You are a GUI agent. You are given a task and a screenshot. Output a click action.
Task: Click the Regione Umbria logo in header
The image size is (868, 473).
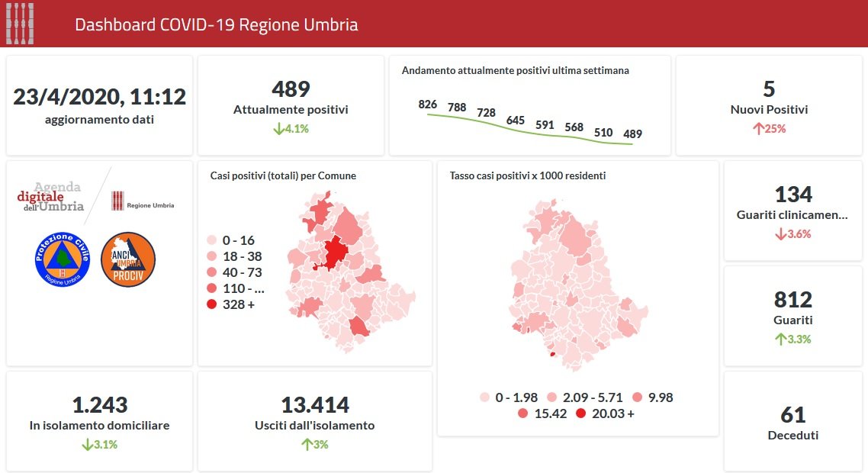coord(21,24)
